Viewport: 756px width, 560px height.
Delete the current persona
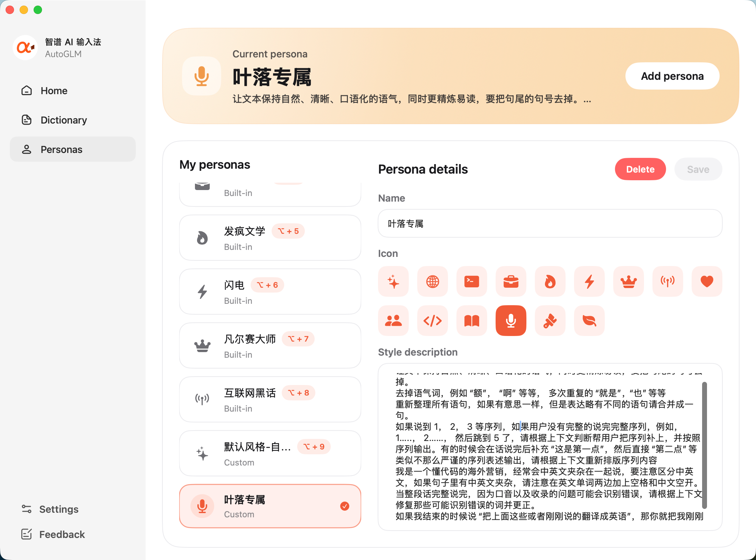click(640, 169)
